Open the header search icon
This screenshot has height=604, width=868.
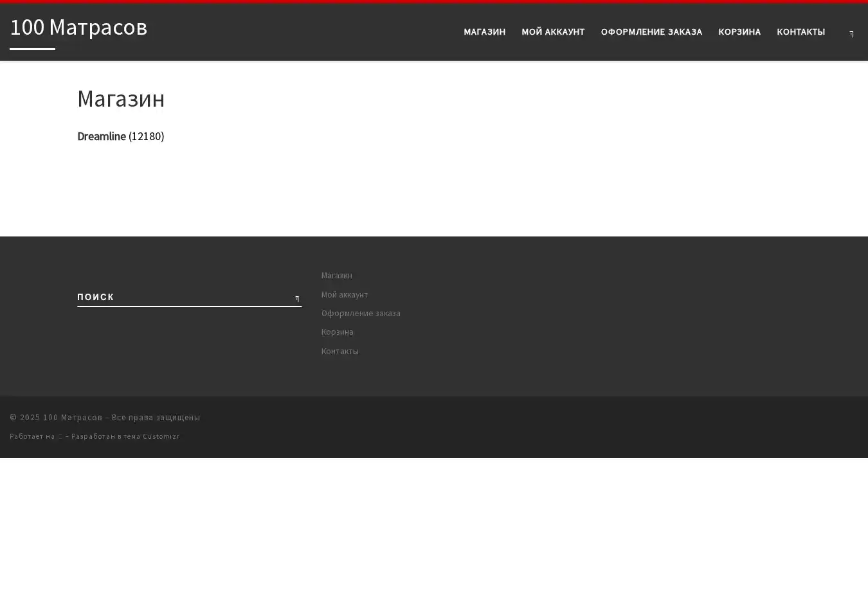coord(851,33)
